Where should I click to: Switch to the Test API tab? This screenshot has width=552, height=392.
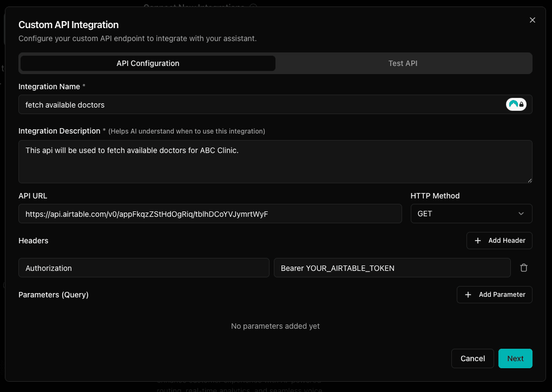click(403, 63)
